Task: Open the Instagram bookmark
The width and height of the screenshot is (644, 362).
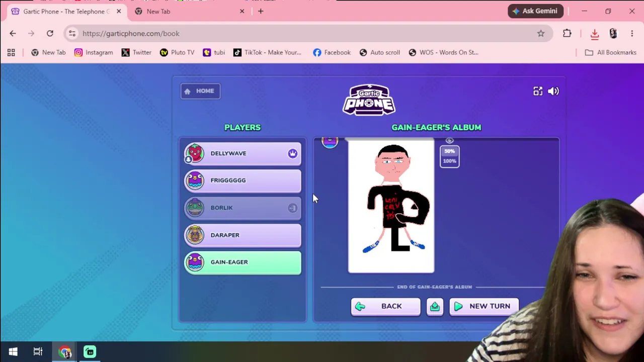Action: point(94,52)
